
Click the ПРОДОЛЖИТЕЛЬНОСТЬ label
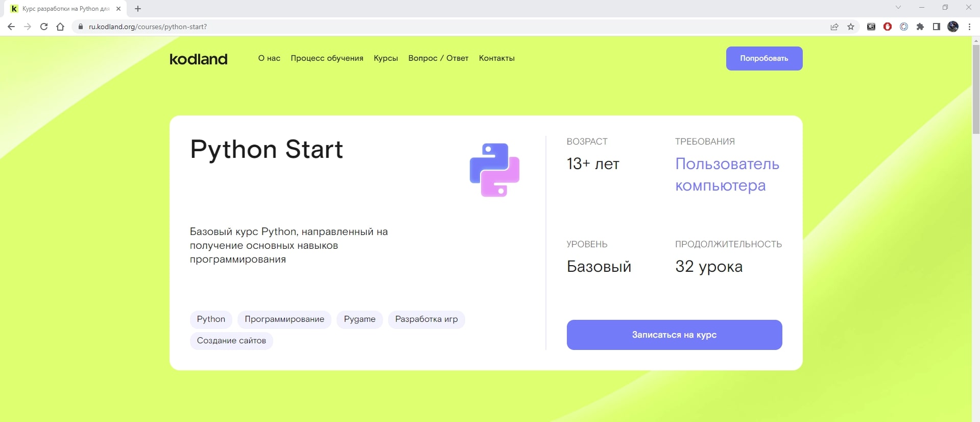click(728, 244)
